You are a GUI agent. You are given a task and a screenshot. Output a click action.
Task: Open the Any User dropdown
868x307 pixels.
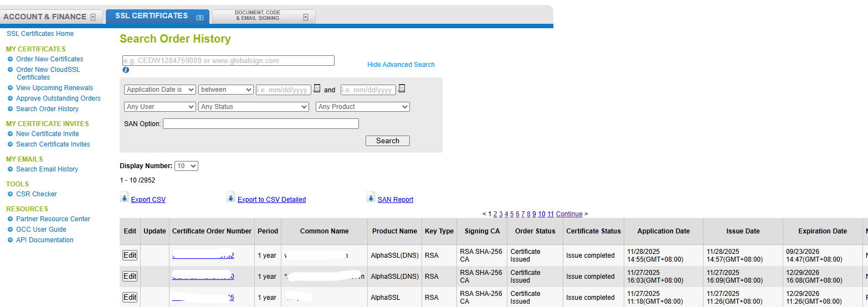pos(160,107)
